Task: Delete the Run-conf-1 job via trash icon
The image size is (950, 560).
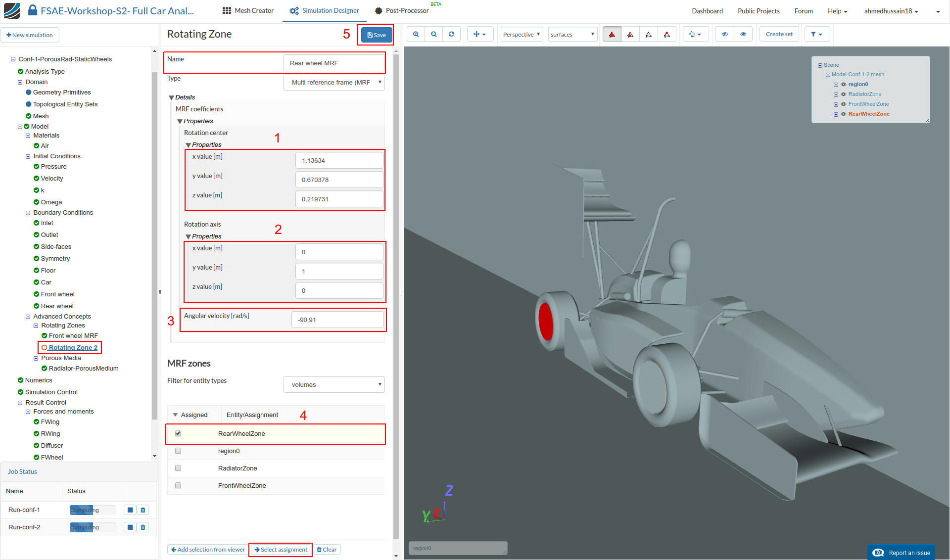Action: click(142, 510)
